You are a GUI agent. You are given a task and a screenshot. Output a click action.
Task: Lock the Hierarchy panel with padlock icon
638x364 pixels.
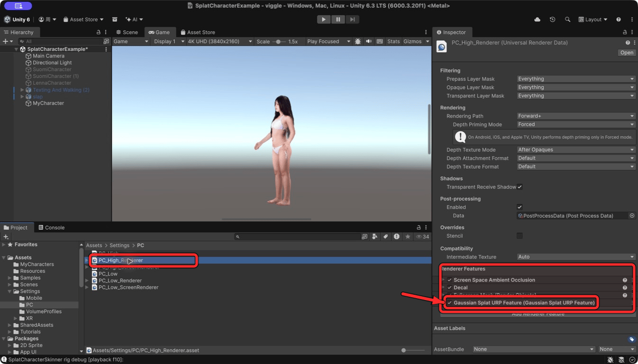[x=99, y=32]
